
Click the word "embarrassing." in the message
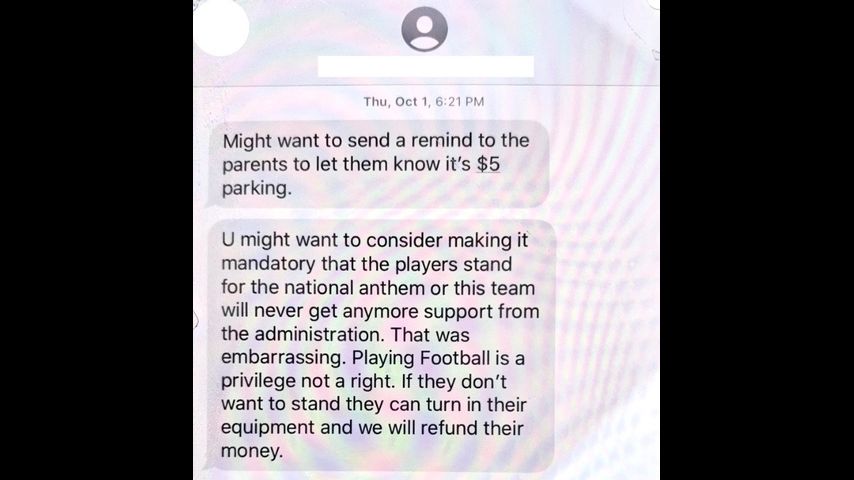tap(283, 358)
